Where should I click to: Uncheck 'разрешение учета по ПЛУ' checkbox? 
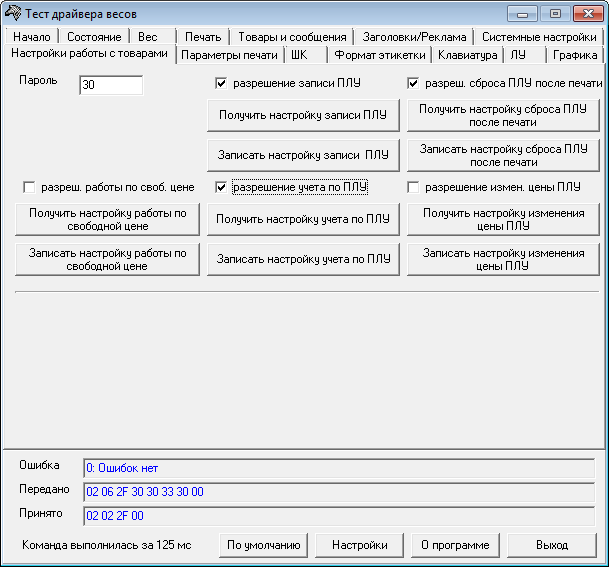[x=221, y=187]
